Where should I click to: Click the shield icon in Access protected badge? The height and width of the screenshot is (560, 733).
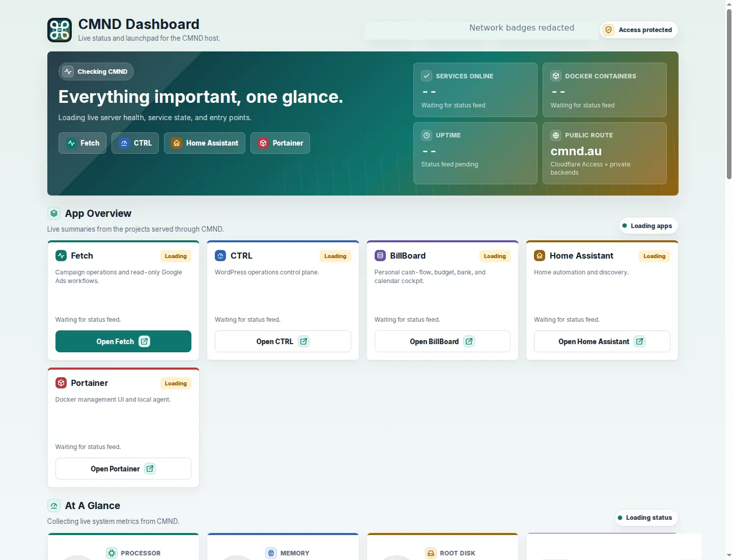click(608, 30)
